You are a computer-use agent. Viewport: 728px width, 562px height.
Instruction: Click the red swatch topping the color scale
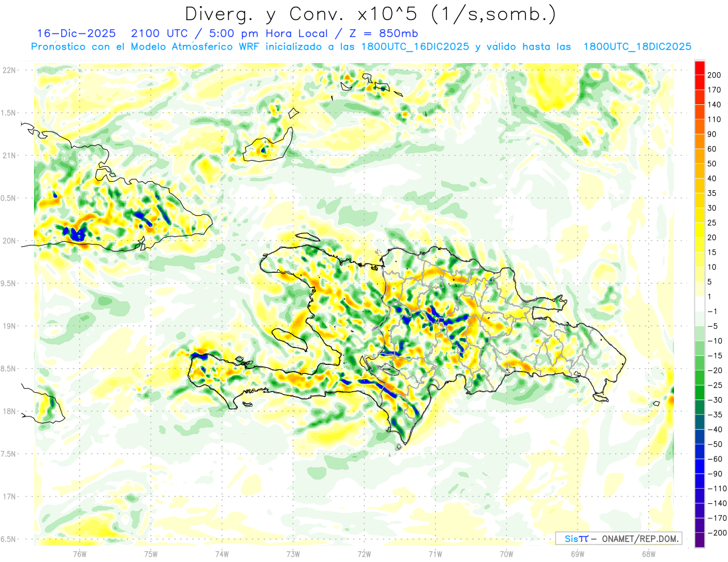pyautogui.click(x=699, y=67)
